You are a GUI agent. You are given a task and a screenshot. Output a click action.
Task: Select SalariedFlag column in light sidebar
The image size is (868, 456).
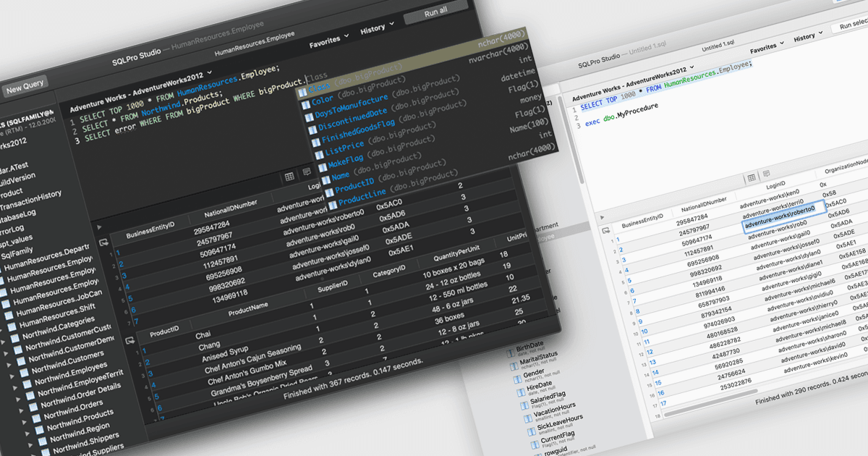click(547, 399)
